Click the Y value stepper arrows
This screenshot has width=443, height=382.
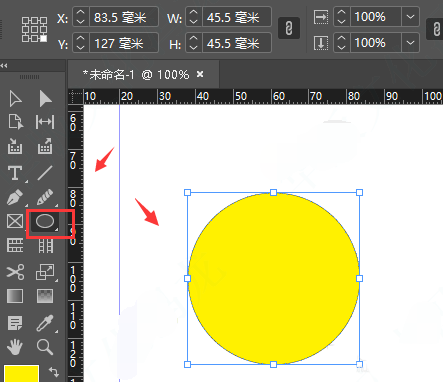click(x=81, y=43)
